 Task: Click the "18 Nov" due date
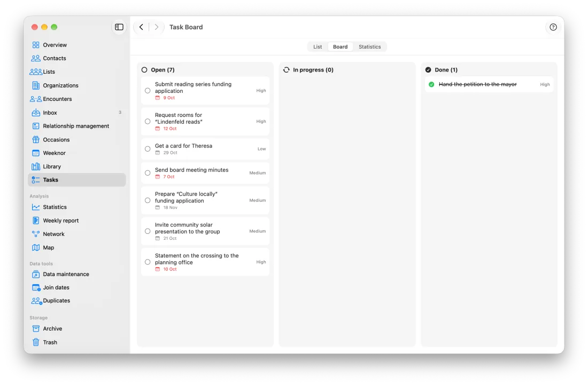[x=170, y=208]
